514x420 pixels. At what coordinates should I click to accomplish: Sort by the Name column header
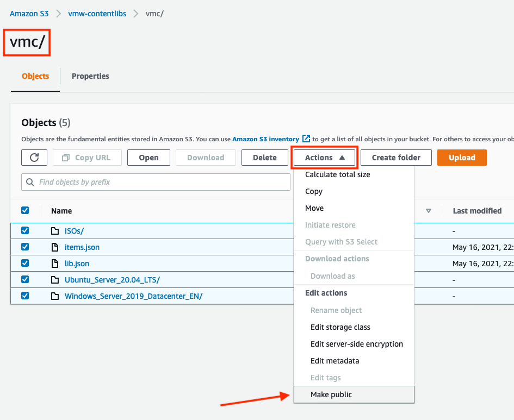tap(61, 211)
